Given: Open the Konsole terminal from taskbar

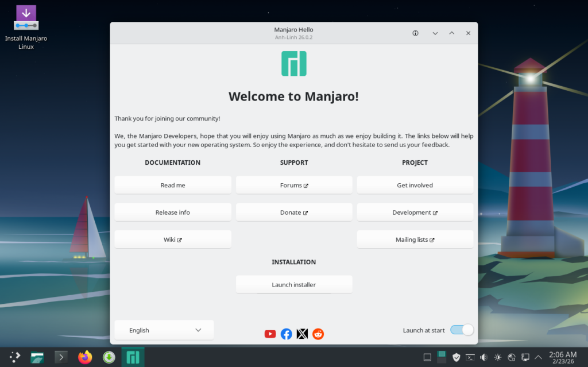Looking at the screenshot, I should 61,357.
